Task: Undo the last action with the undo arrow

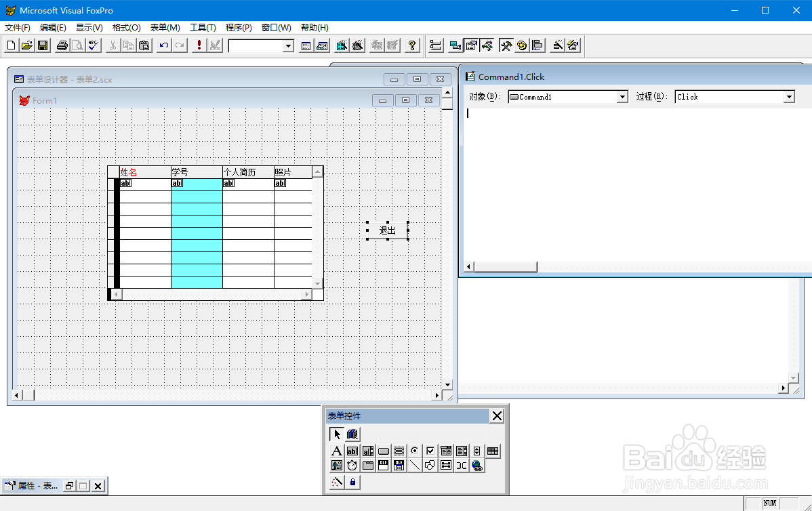Action: point(163,45)
